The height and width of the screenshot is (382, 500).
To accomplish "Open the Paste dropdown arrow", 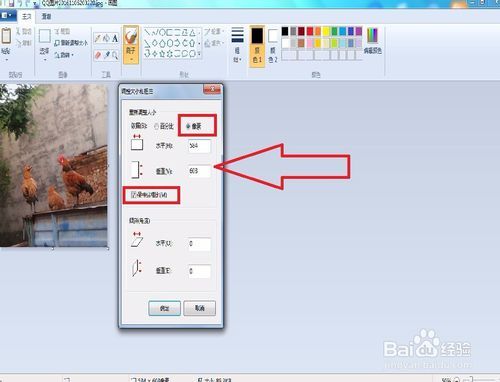I will click(x=6, y=60).
